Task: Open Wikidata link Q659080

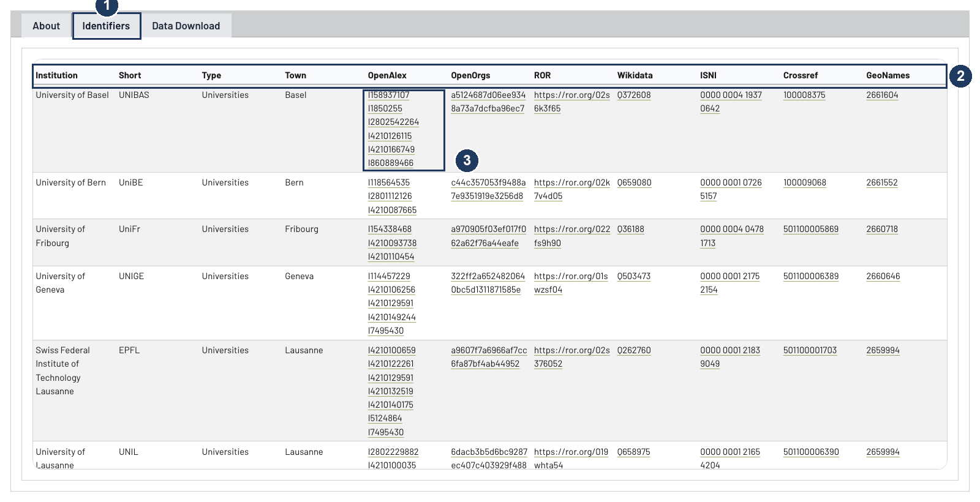Action: coord(634,182)
